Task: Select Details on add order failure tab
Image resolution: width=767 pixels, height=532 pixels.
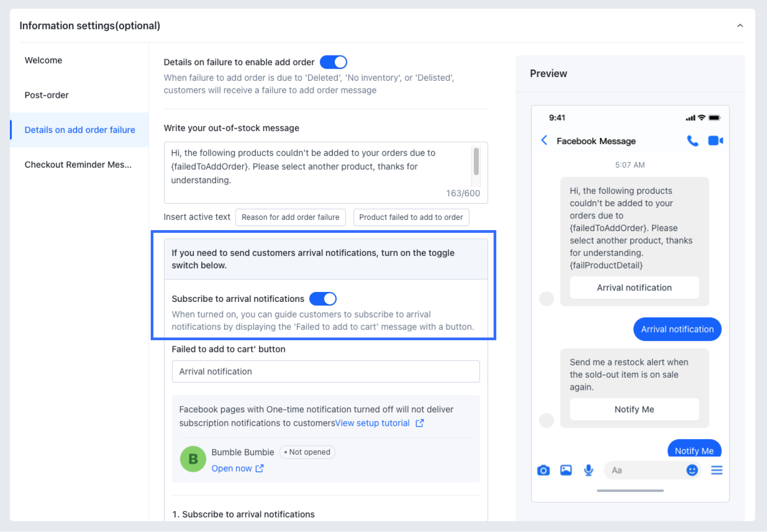Action: coord(80,130)
